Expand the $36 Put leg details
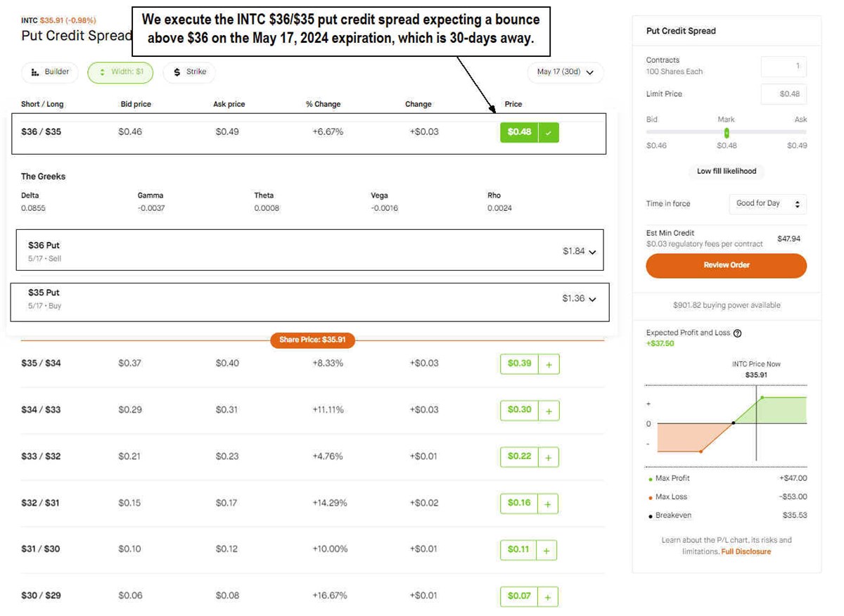 click(592, 252)
